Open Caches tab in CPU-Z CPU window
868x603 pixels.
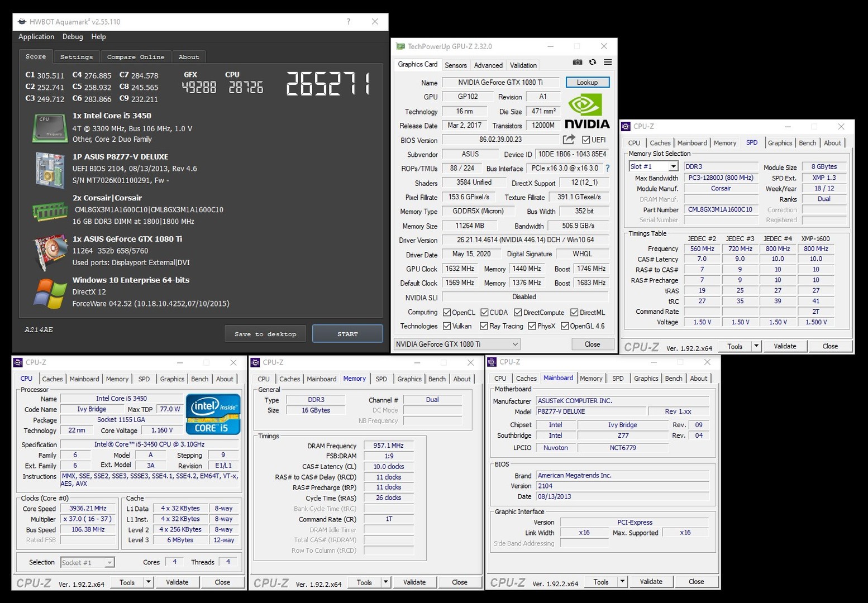click(x=53, y=379)
